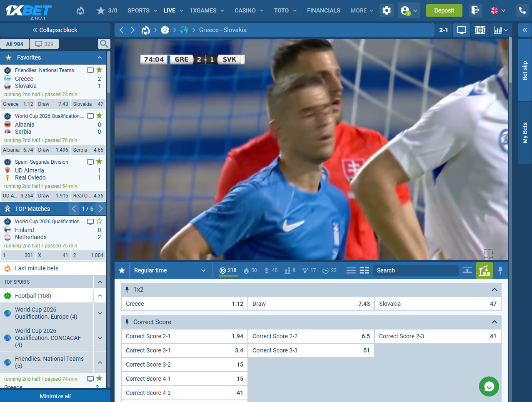Toggle favorite star for Finland vs Netherlands

tap(99, 221)
